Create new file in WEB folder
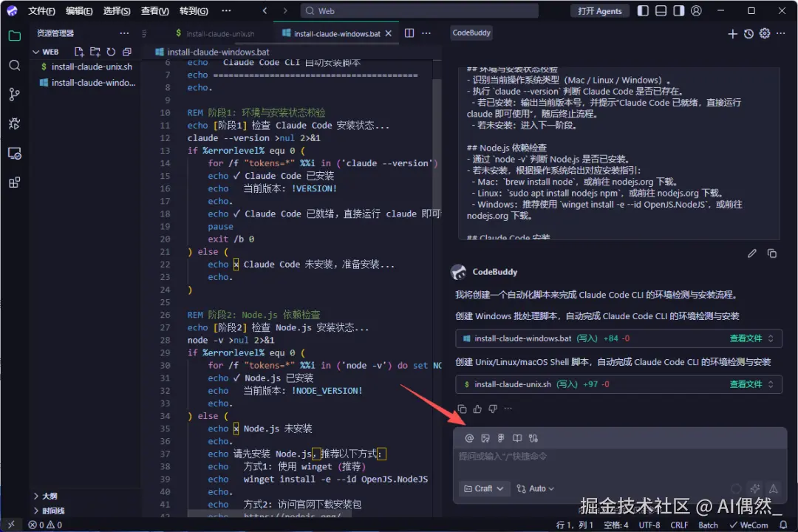The width and height of the screenshot is (798, 532). (79, 52)
